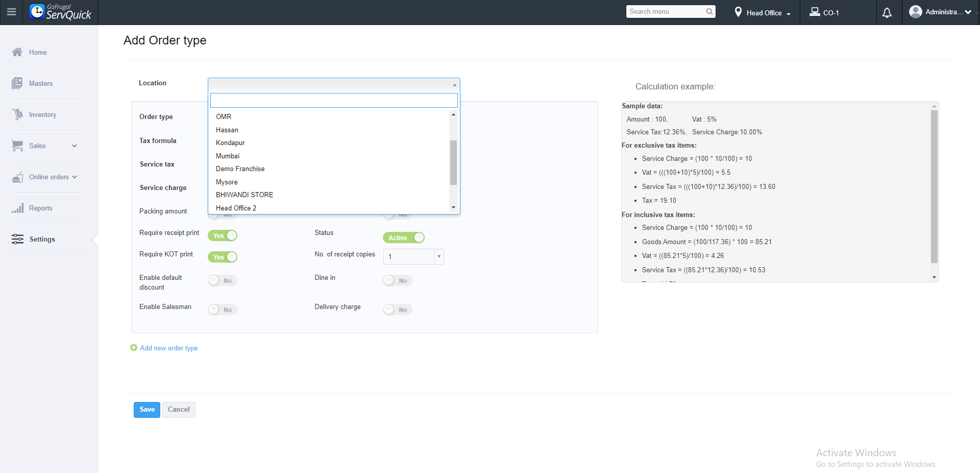
Task: Click the location pin icon
Action: click(738, 12)
